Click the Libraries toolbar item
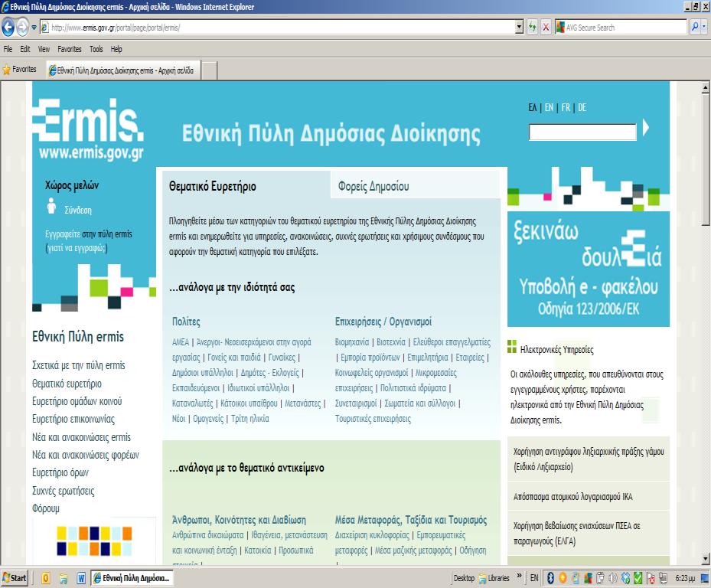This screenshot has height=588, width=711. 494,578
